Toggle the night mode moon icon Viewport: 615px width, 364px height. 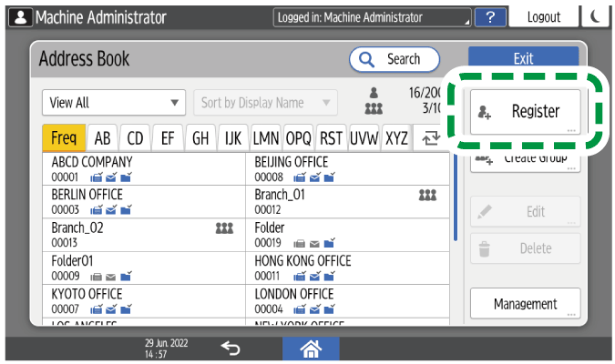pyautogui.click(x=597, y=17)
